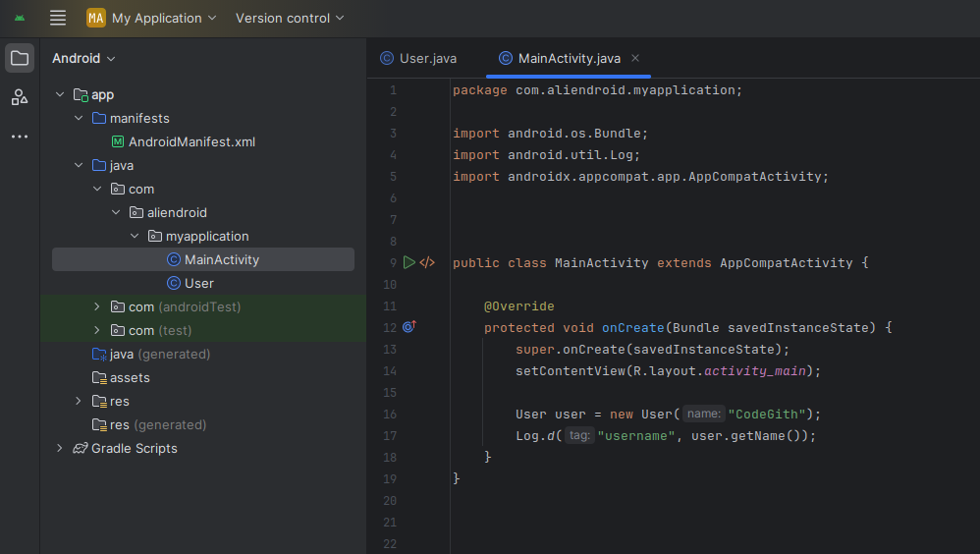
Task: Click the assets folder icon
Action: [x=99, y=377]
